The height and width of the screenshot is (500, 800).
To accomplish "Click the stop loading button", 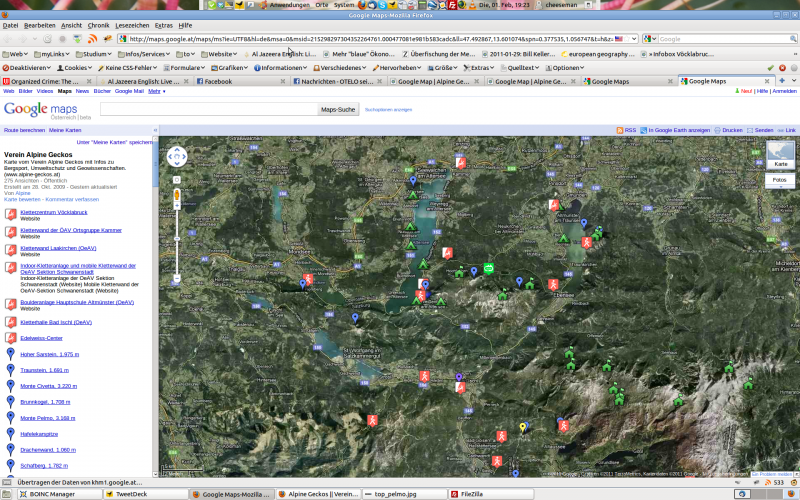I will 63,39.
